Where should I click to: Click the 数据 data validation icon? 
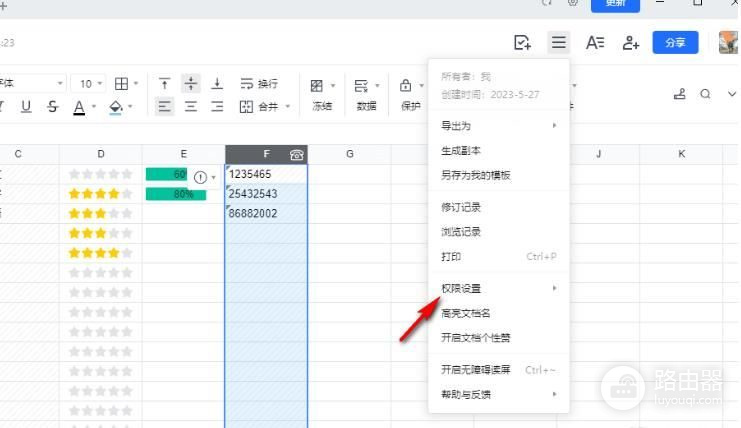click(x=361, y=86)
